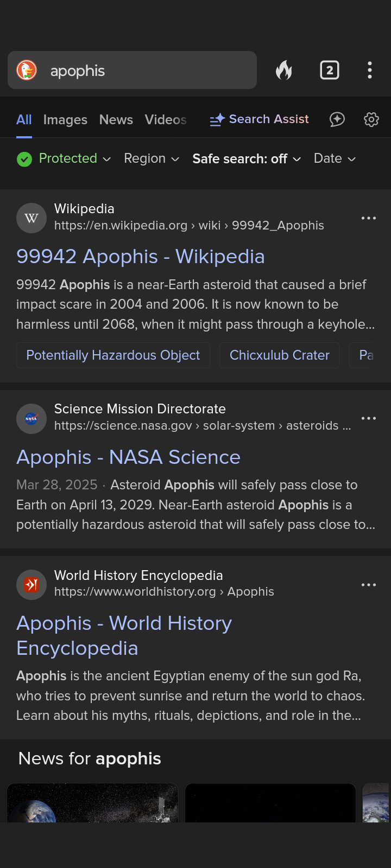Open more options for World History result
The image size is (391, 868).
(x=369, y=585)
